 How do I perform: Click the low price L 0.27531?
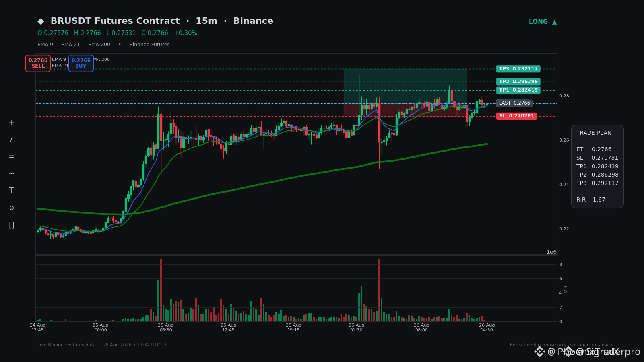point(121,33)
